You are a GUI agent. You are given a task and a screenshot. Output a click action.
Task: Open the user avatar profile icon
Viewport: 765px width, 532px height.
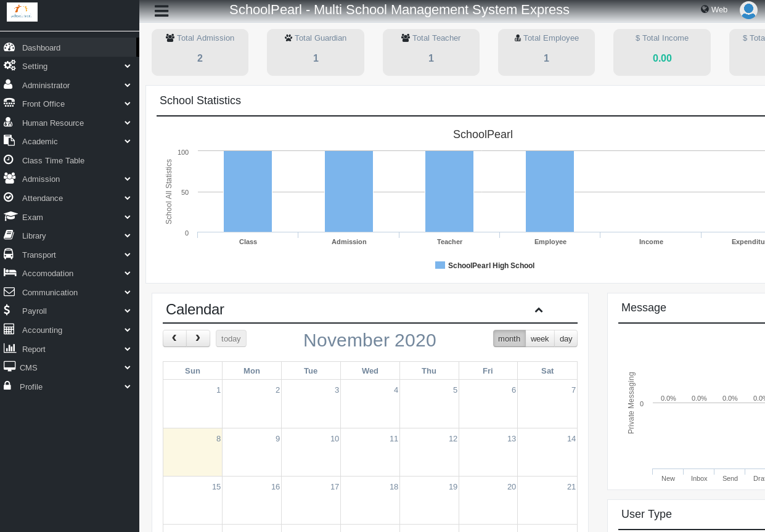click(748, 10)
